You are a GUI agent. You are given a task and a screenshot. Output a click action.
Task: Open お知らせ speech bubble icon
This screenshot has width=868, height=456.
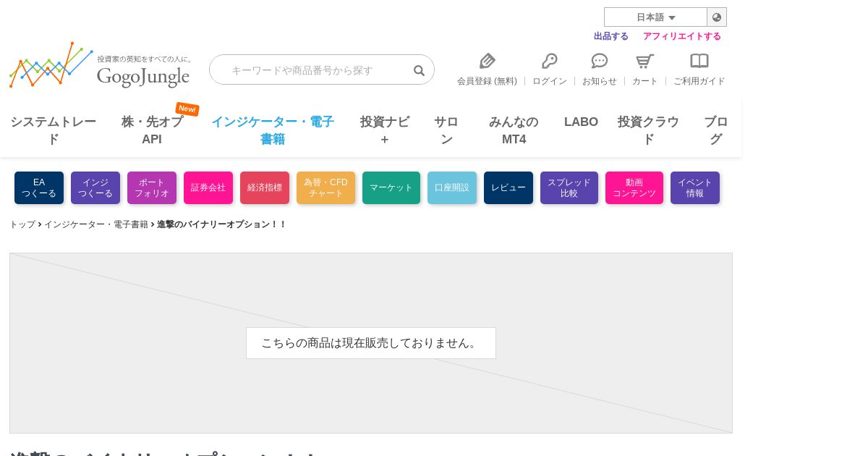click(x=600, y=61)
